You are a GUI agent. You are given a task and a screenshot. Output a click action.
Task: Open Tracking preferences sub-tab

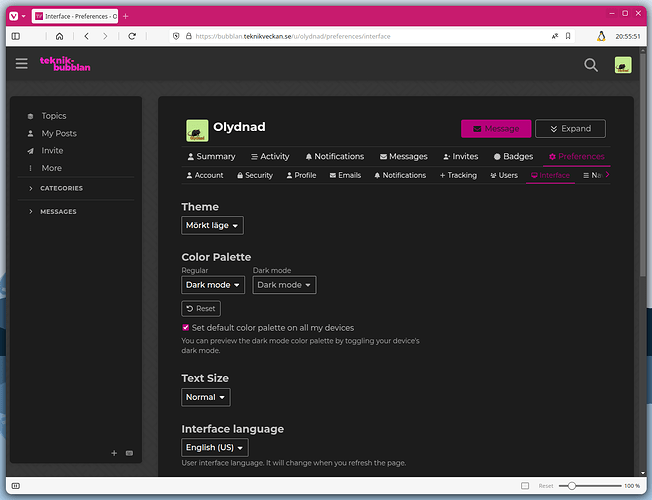click(x=458, y=175)
